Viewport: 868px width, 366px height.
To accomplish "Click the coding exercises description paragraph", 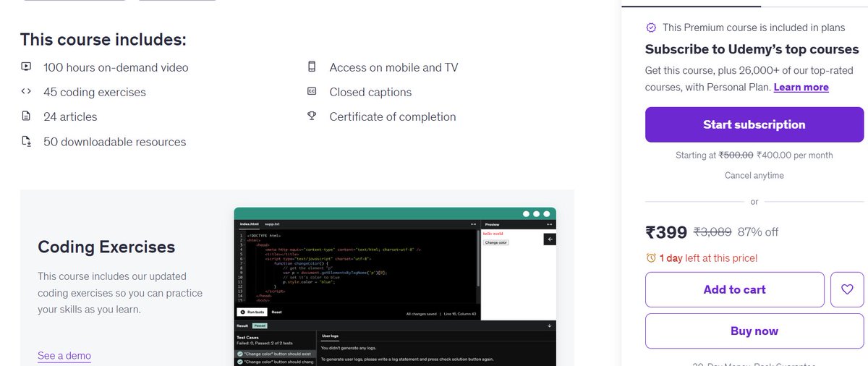I will pos(120,293).
